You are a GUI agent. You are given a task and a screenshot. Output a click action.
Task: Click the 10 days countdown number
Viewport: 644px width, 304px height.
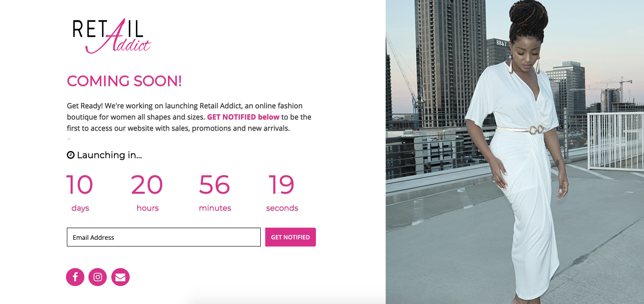click(79, 185)
